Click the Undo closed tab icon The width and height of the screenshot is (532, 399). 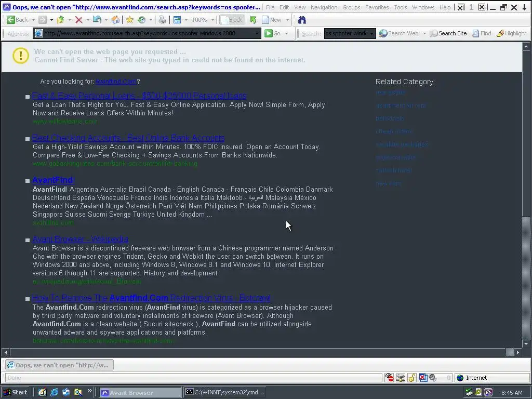click(x=97, y=20)
